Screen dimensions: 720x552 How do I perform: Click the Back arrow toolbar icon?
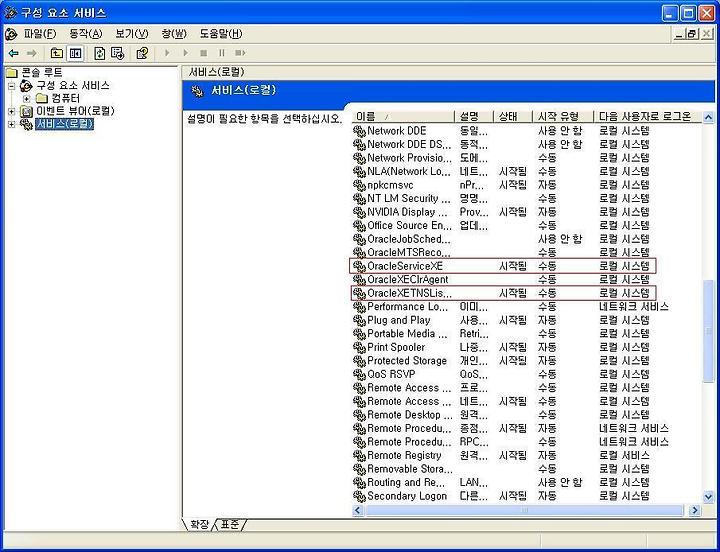tap(13, 53)
